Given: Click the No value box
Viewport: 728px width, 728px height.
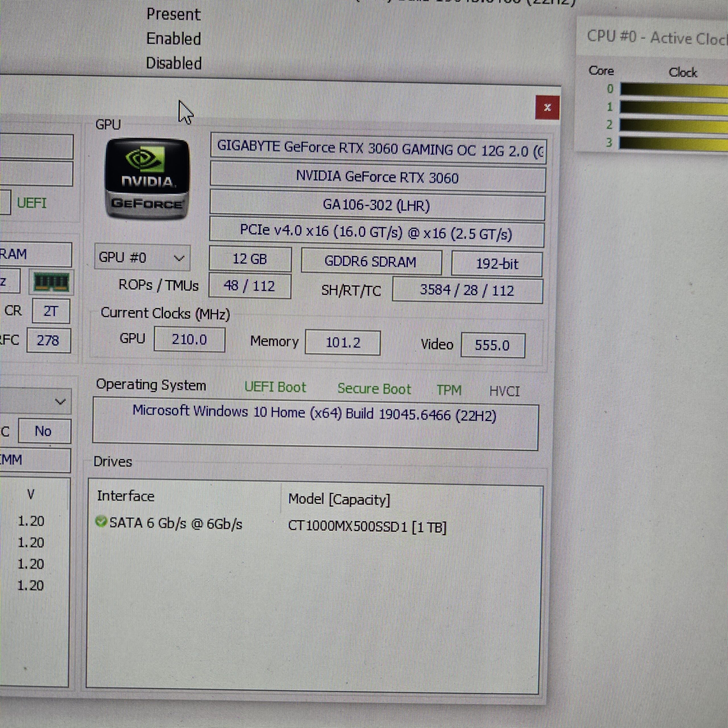Looking at the screenshot, I should click(x=44, y=431).
